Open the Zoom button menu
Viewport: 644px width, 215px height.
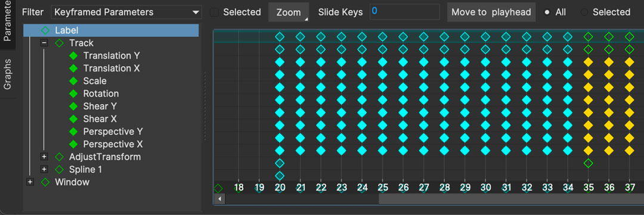(289, 13)
